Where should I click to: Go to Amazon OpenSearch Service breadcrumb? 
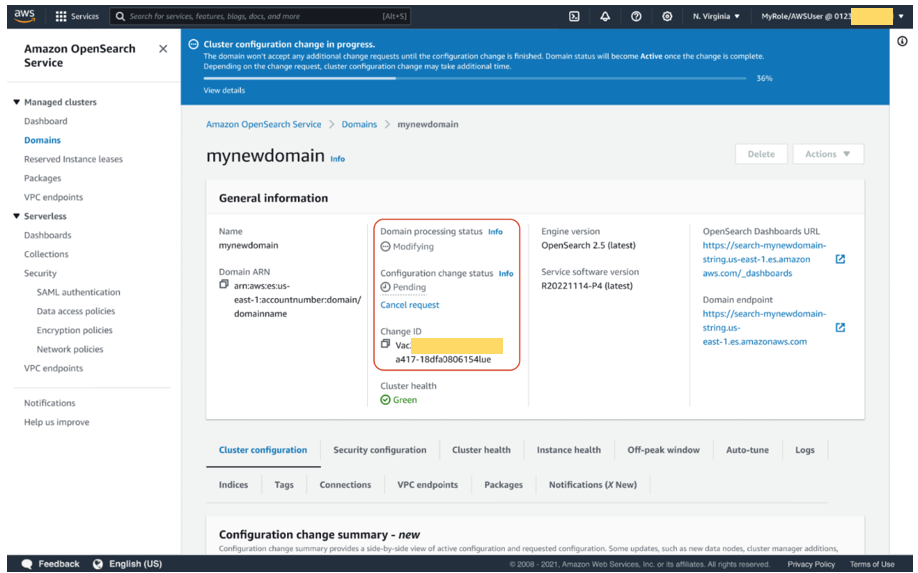pos(263,124)
